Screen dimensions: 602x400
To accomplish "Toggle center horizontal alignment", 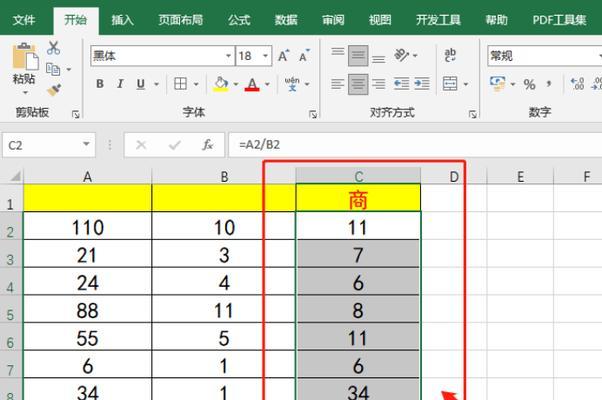I will pyautogui.click(x=358, y=84).
